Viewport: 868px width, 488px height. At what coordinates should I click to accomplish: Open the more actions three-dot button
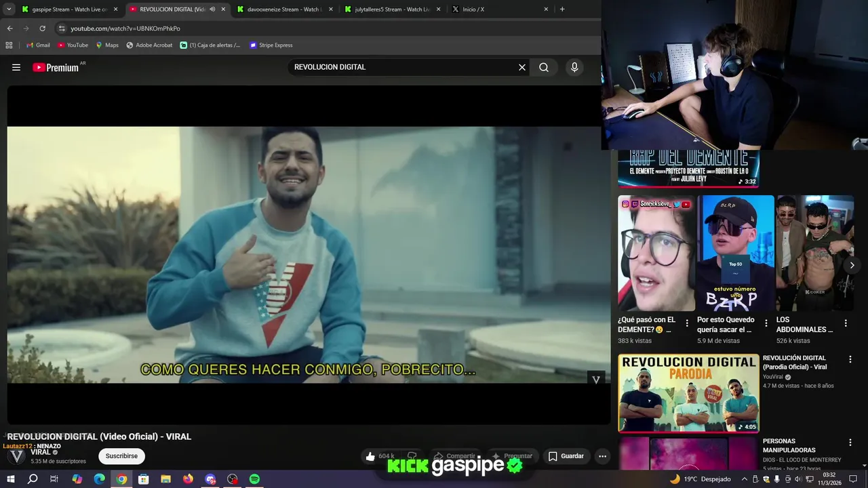pos(602,456)
